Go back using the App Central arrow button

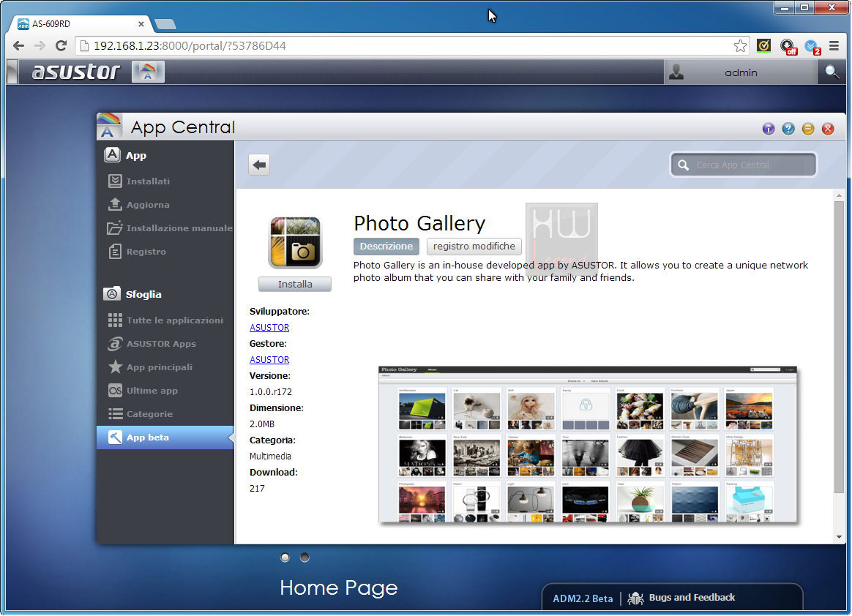click(259, 165)
